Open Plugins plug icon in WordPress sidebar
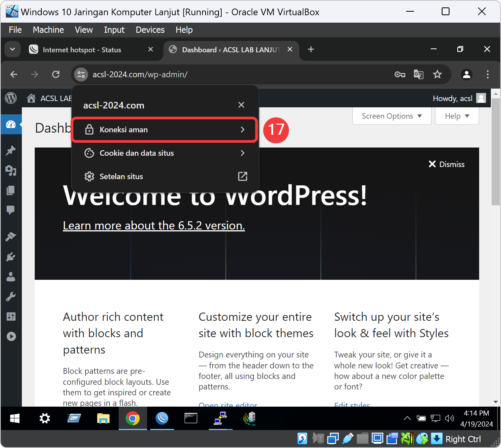Viewport: 501px width, 448px height. [11, 256]
